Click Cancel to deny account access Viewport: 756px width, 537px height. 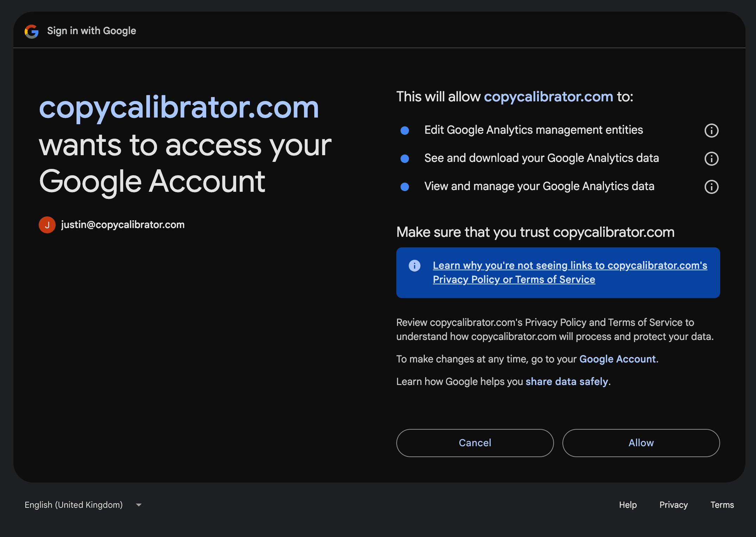pos(475,443)
